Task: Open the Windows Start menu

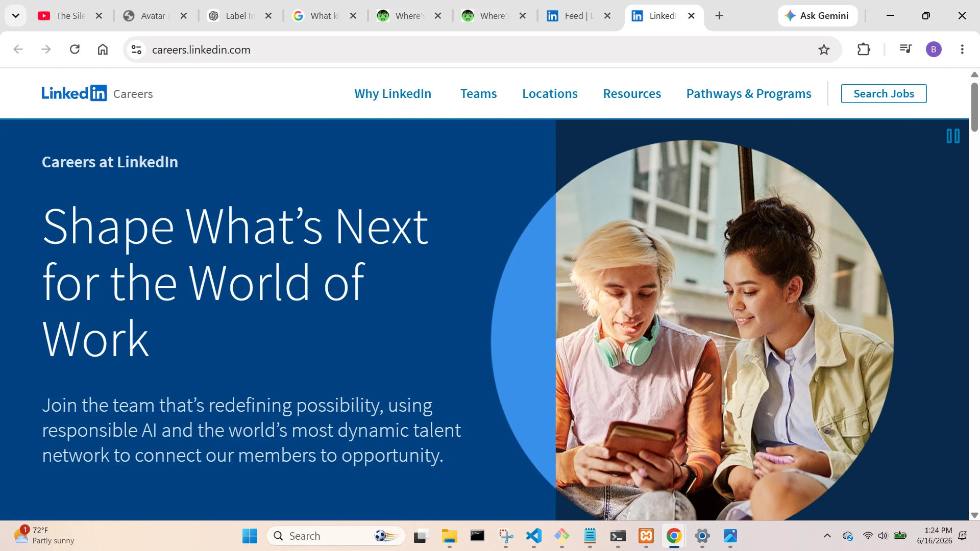Action: pyautogui.click(x=250, y=536)
